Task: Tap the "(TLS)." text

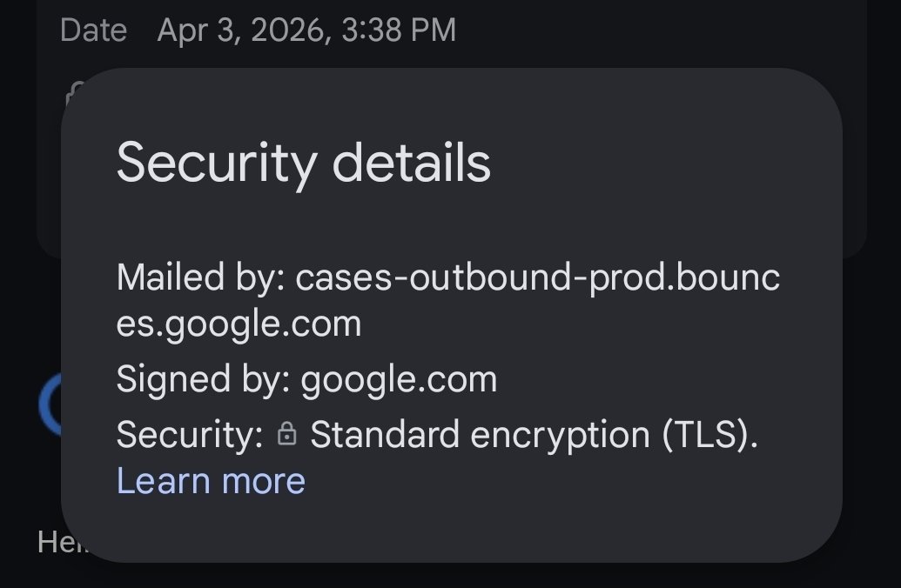Action: (x=709, y=435)
